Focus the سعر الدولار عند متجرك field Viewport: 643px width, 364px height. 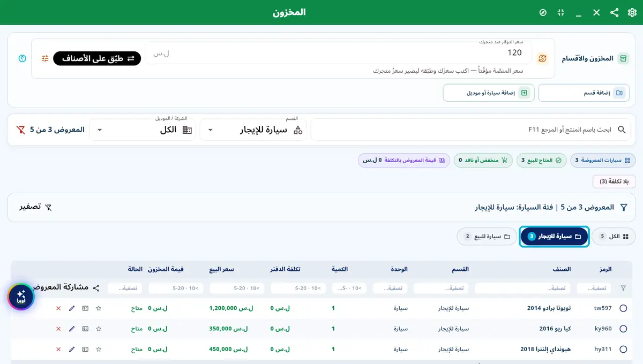click(x=338, y=52)
